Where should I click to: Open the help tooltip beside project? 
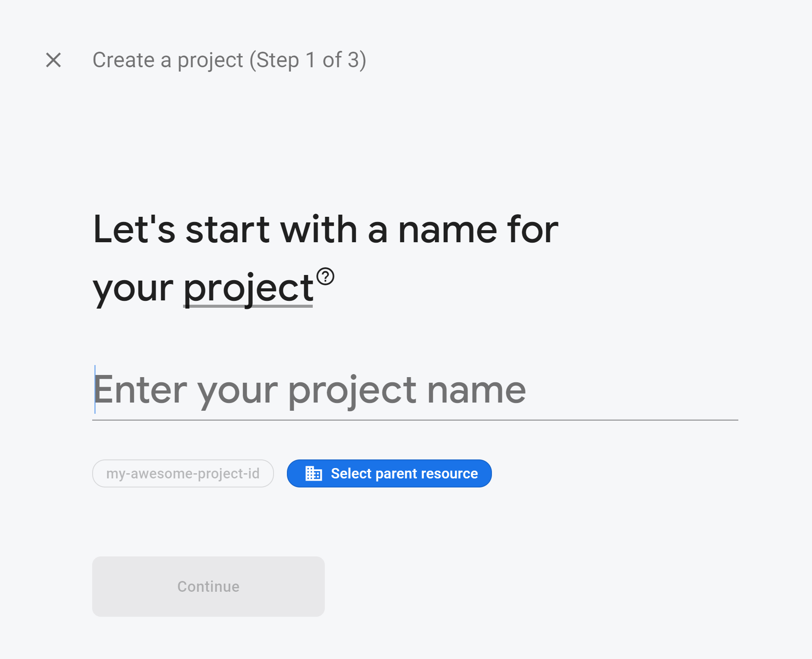pos(325,276)
